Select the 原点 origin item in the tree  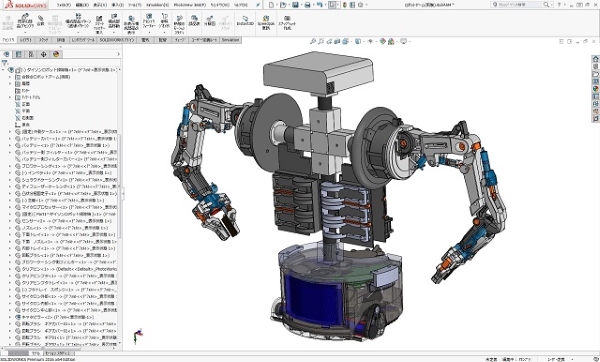pyautogui.click(x=26, y=125)
